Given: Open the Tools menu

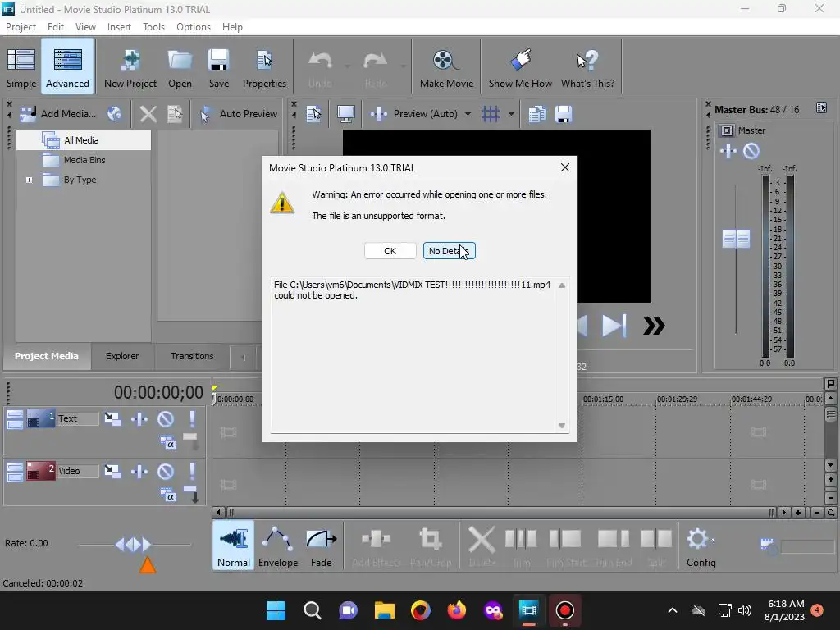Looking at the screenshot, I should pos(153,27).
